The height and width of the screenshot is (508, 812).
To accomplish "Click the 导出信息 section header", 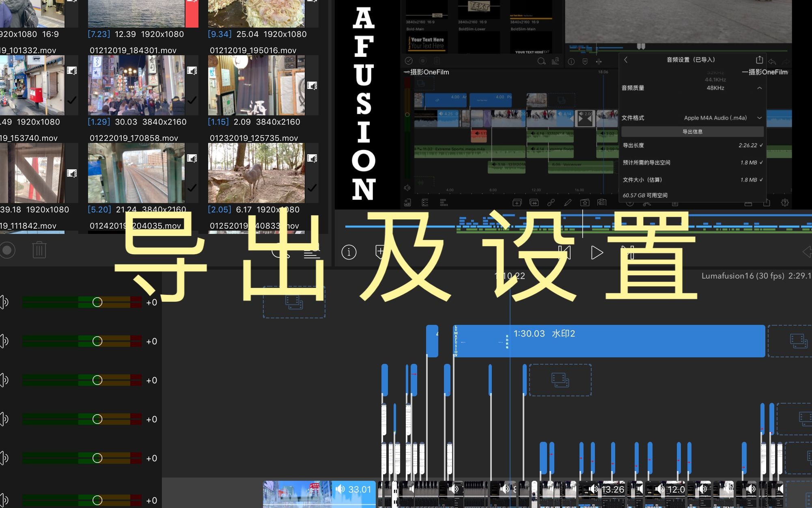I will pyautogui.click(x=692, y=131).
